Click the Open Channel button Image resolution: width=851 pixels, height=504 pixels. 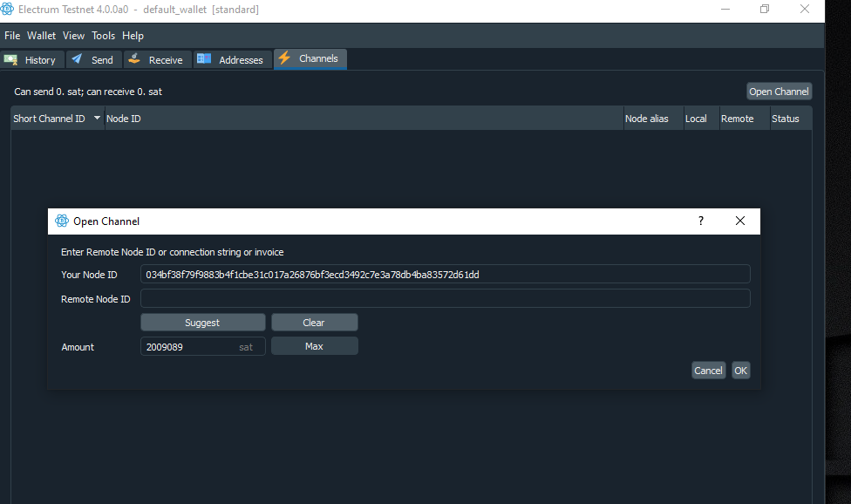coord(779,92)
